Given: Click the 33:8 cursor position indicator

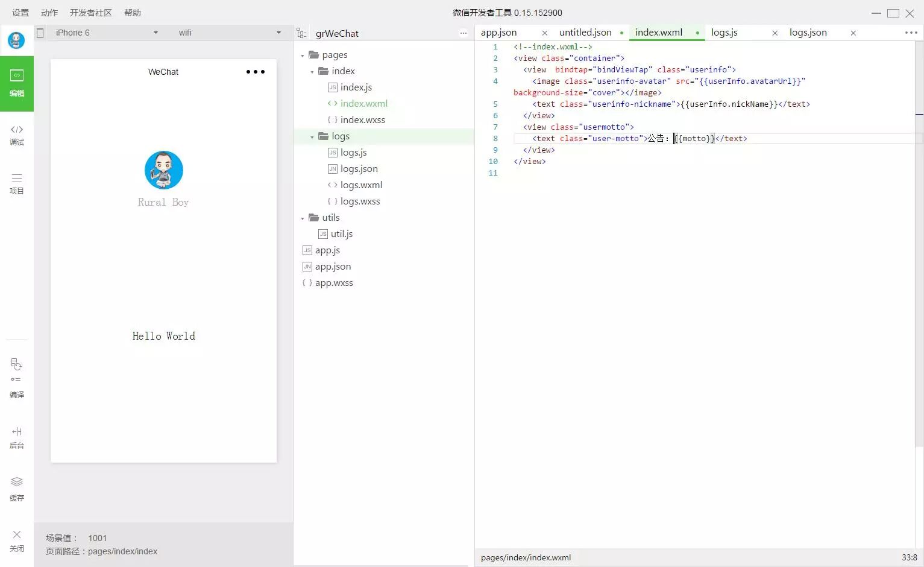Looking at the screenshot, I should (x=910, y=558).
